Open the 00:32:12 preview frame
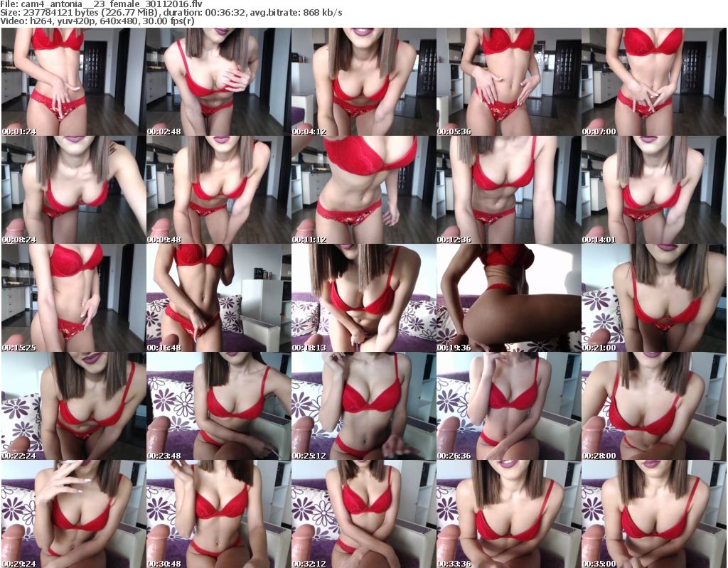The height and width of the screenshot is (568, 728). (363, 514)
